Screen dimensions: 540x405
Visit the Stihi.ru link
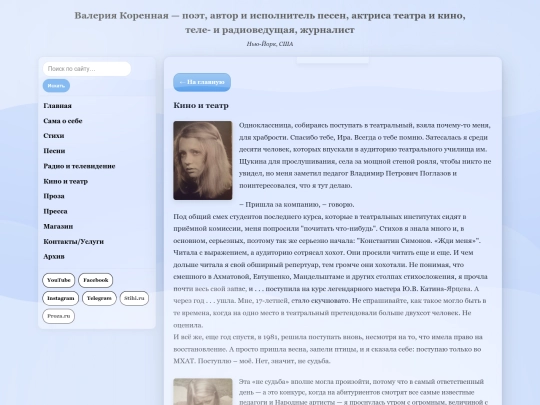coord(134,298)
